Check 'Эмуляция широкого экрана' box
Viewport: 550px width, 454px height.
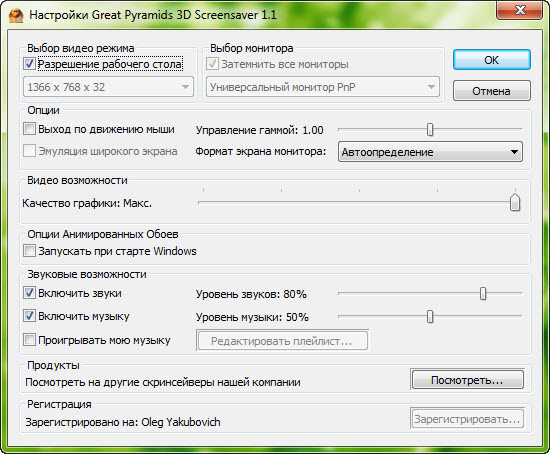[x=29, y=151]
